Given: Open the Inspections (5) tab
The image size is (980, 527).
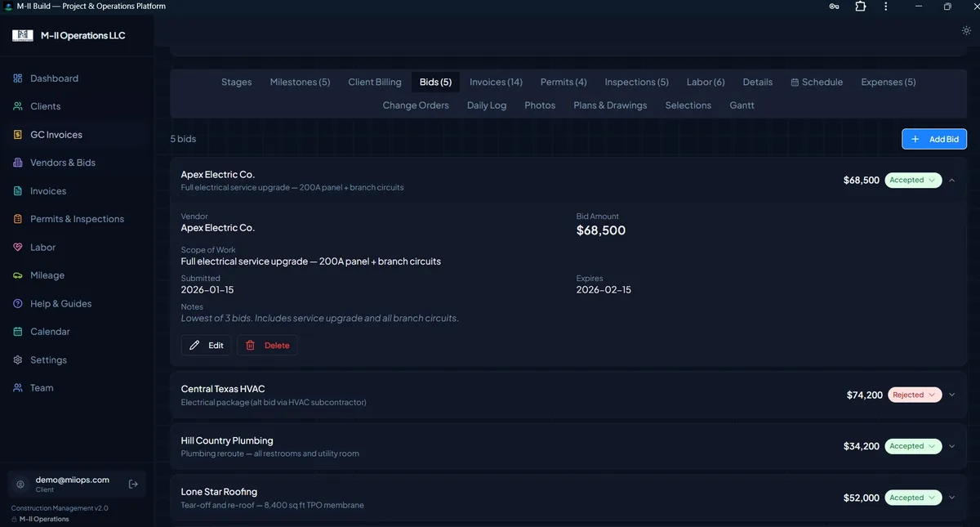Looking at the screenshot, I should coord(637,82).
